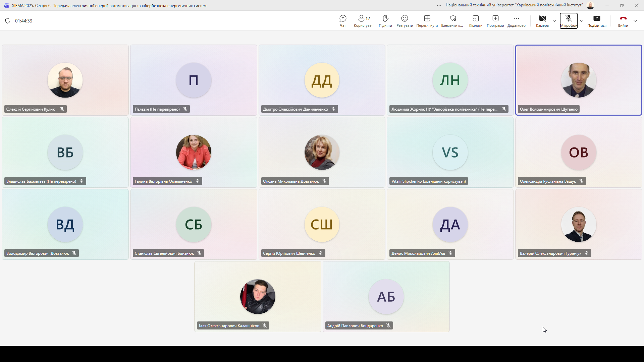Open the Apps (Програми) icon
This screenshot has width=644, height=362.
pos(495,21)
